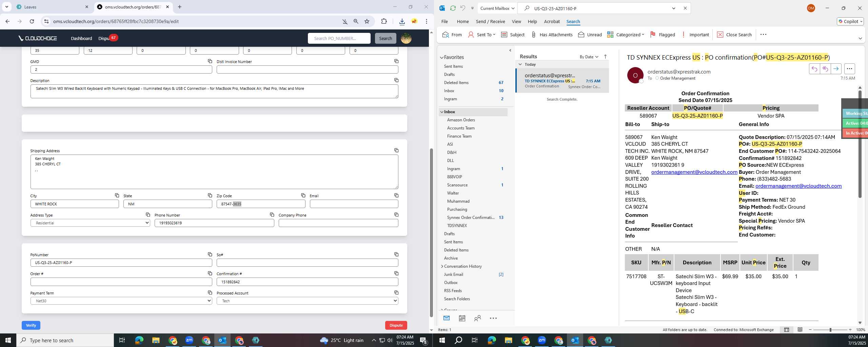Select the orderstatus email in Results

point(562,81)
